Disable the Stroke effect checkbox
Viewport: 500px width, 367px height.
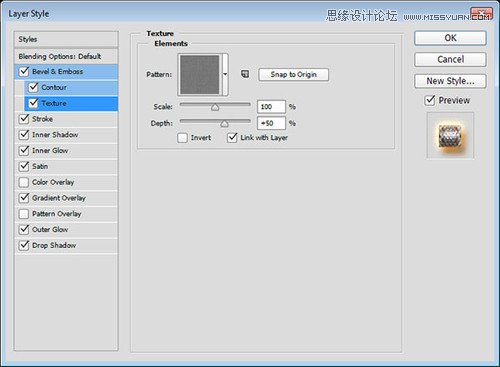(x=24, y=119)
